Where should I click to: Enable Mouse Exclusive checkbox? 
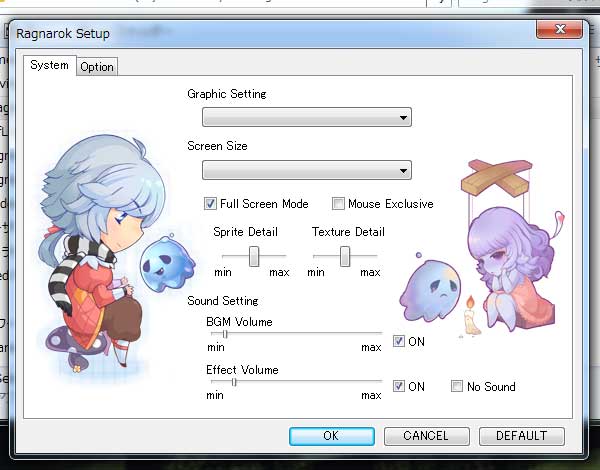pyautogui.click(x=338, y=204)
